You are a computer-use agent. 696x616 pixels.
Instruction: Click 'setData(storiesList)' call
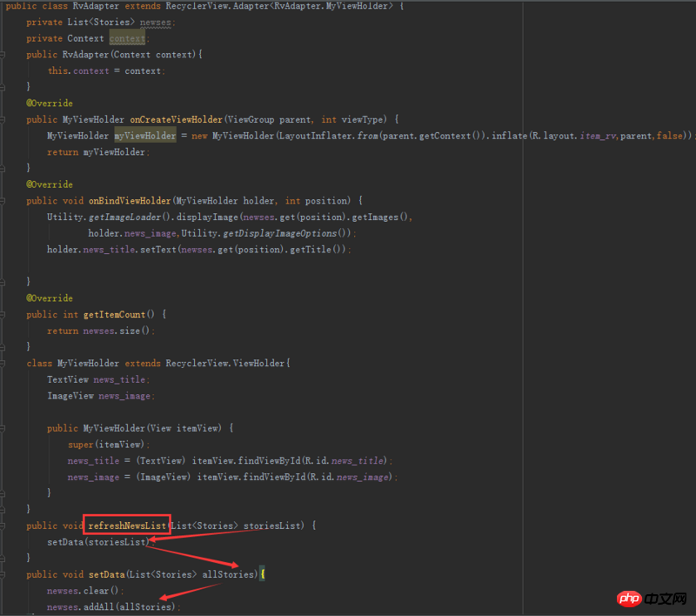coord(98,542)
